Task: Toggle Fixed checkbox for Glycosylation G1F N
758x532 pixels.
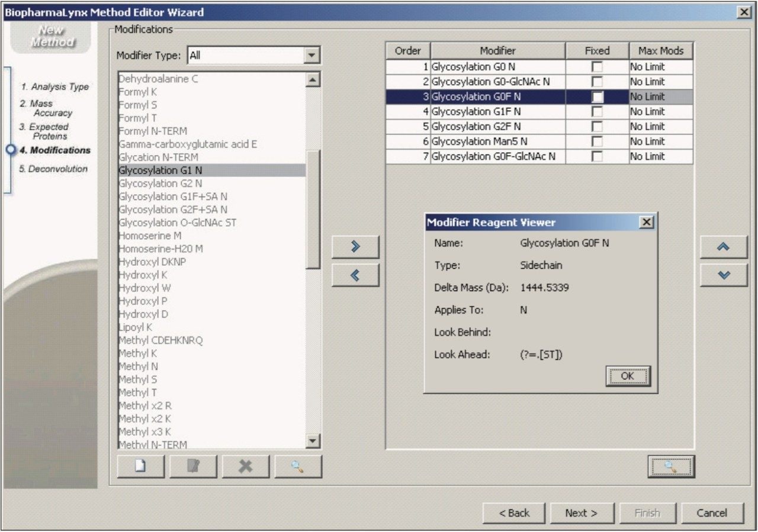Action: pos(597,111)
